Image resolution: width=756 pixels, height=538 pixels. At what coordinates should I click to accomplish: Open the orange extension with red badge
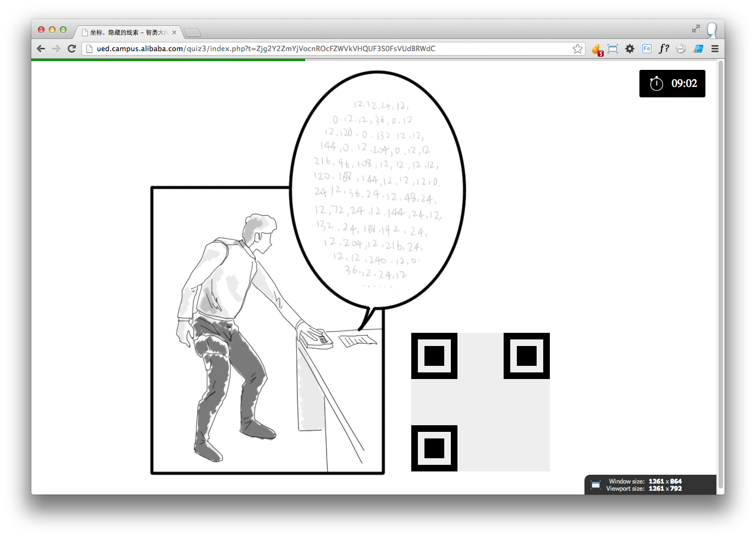point(597,49)
